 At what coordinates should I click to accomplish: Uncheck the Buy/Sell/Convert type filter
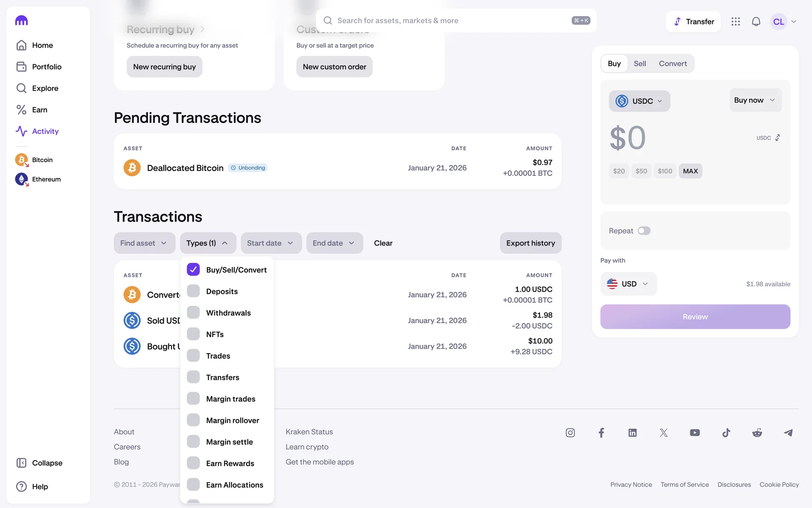[x=193, y=270]
